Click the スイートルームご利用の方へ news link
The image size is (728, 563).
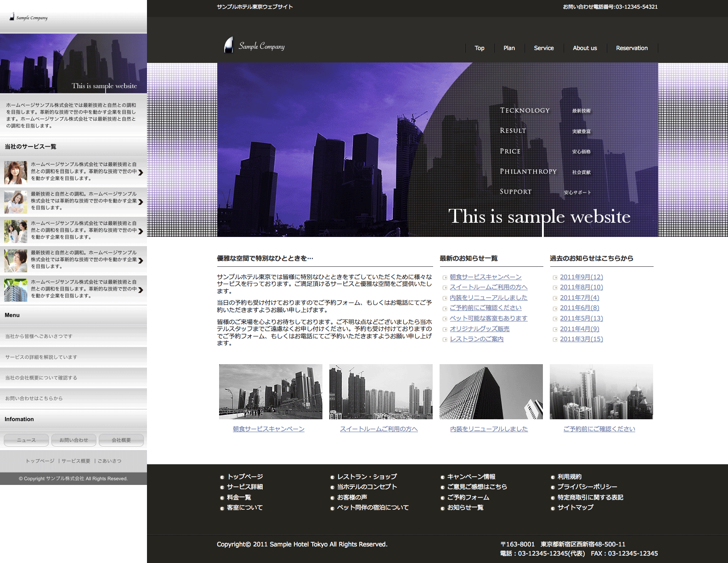pyautogui.click(x=488, y=287)
